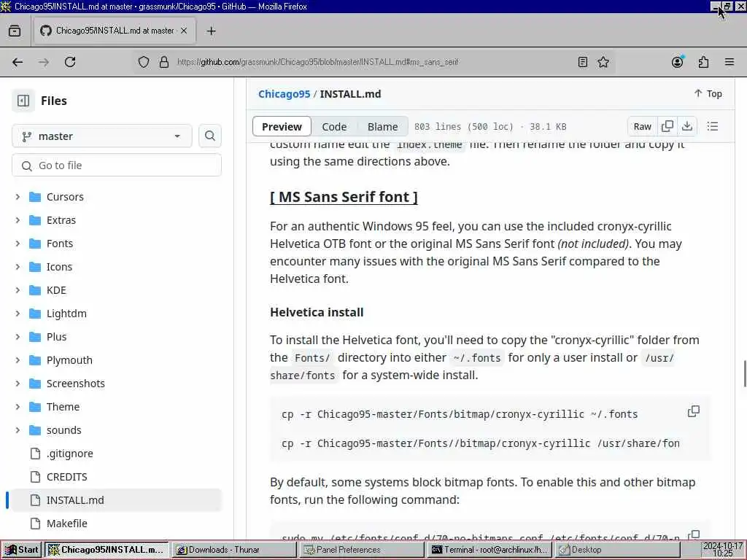View site security lock information
This screenshot has height=560, width=747.
point(164,62)
